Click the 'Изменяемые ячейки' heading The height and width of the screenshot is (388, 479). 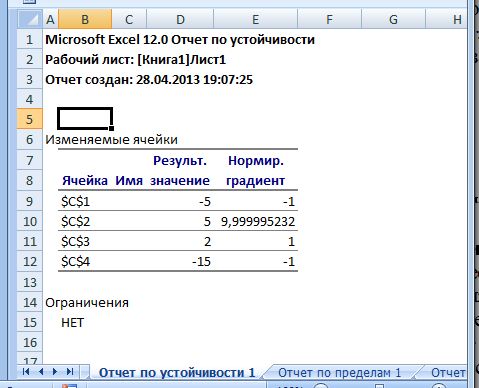pos(111,139)
